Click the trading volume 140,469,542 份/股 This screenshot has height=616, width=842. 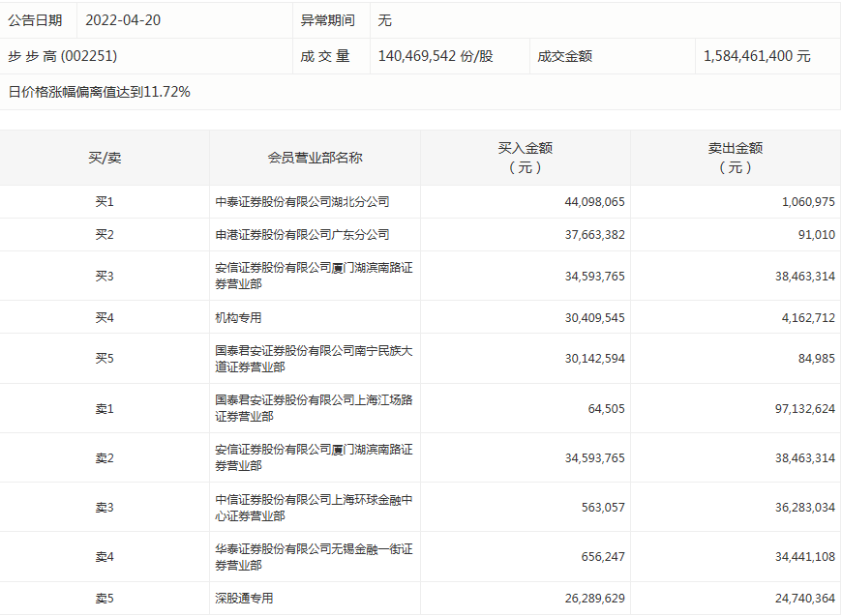(x=435, y=56)
